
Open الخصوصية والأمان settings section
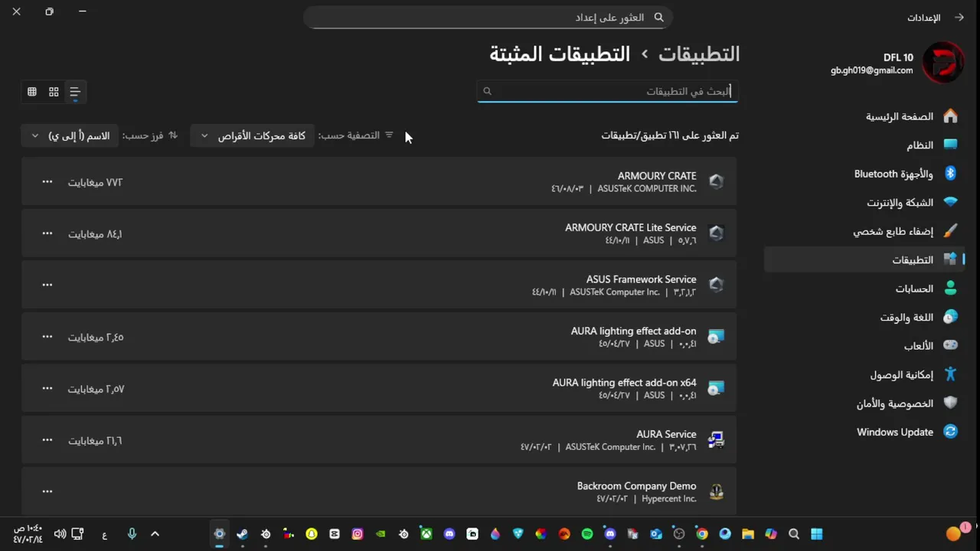pyautogui.click(x=865, y=403)
